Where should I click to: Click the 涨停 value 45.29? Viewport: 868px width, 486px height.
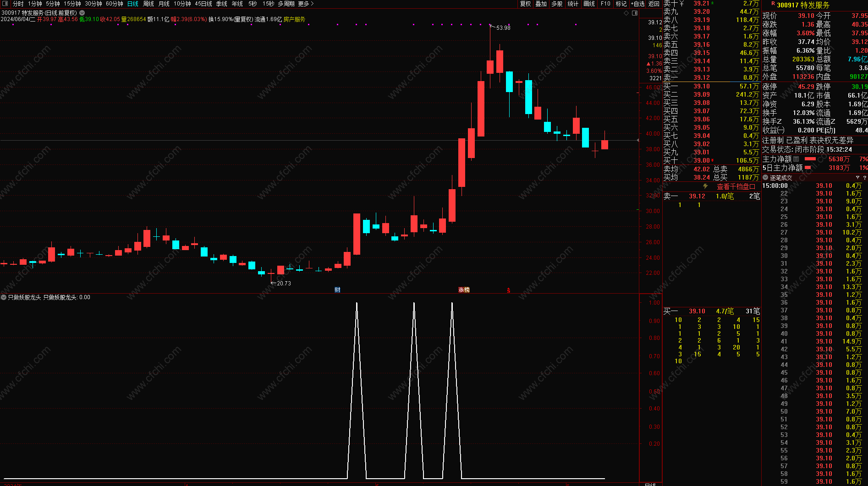coord(806,87)
